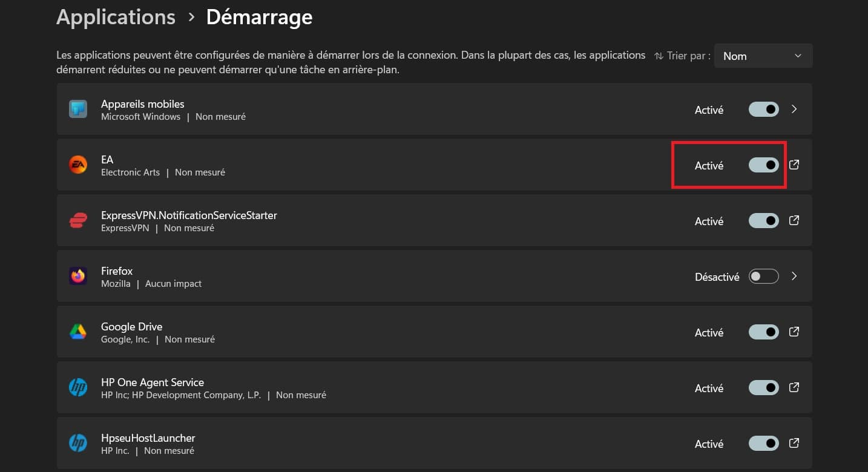Open Google Drive's external link icon

pos(794,332)
